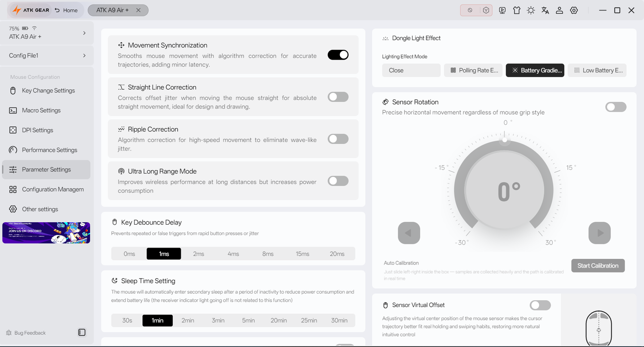This screenshot has width=644, height=347.
Task: Choose Polling Rate lighting effect mode
Action: tap(473, 70)
